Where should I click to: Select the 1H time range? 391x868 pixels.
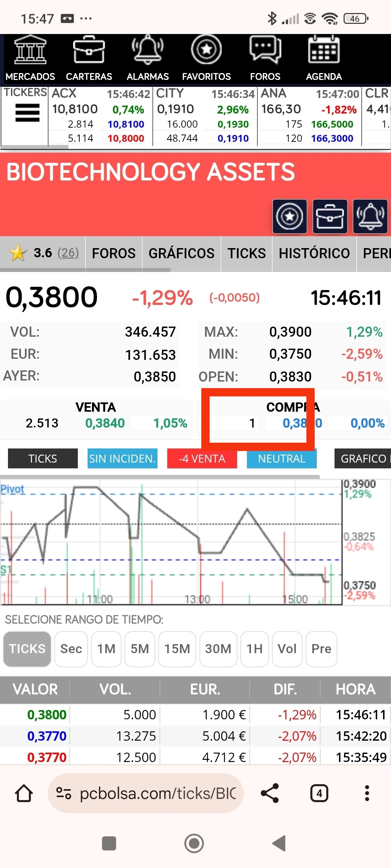(255, 649)
